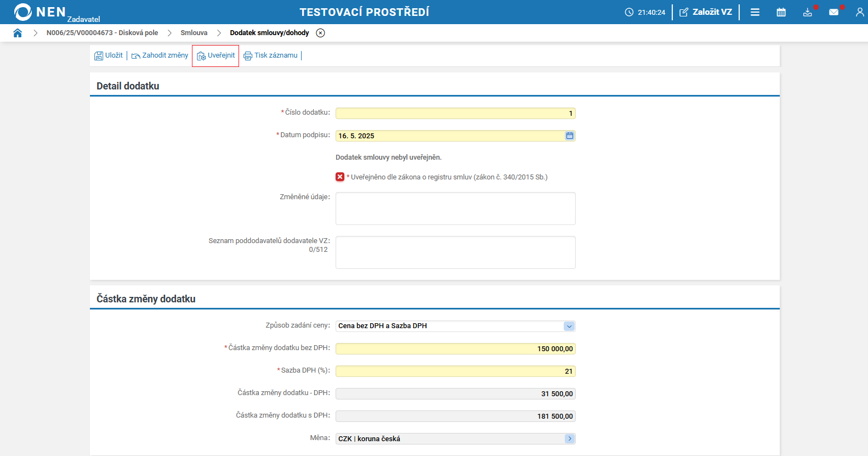Focus Částka změny dodatku bez DPH field
Image resolution: width=868 pixels, height=456 pixels.
(456, 349)
